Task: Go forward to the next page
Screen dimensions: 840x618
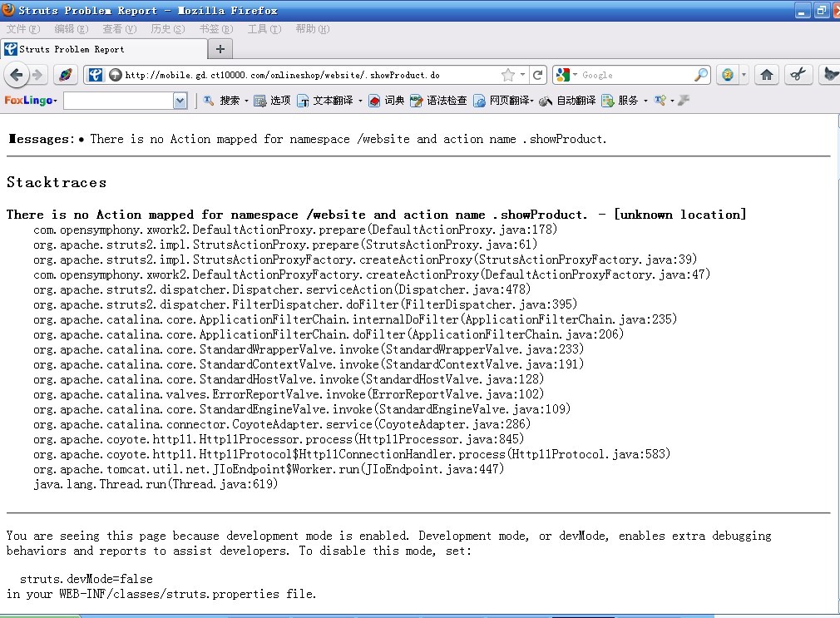Action: click(x=37, y=75)
